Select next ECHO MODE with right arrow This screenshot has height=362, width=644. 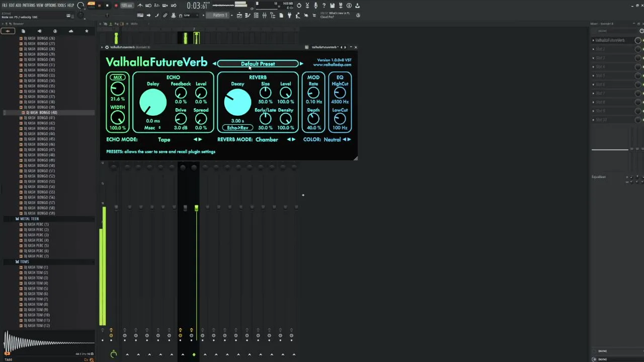point(200,139)
